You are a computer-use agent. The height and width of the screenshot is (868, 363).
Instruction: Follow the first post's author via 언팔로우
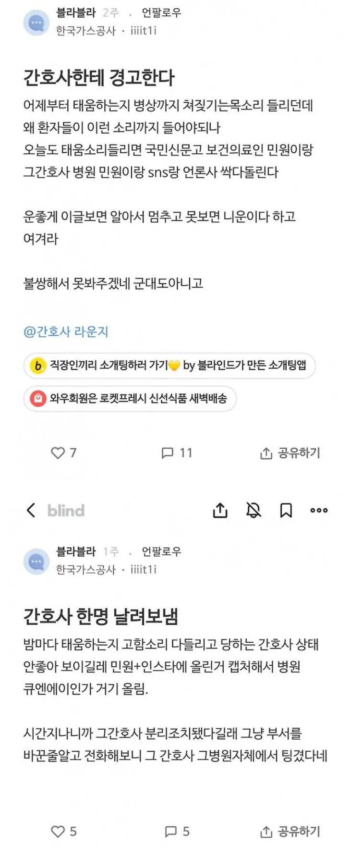pyautogui.click(x=161, y=13)
